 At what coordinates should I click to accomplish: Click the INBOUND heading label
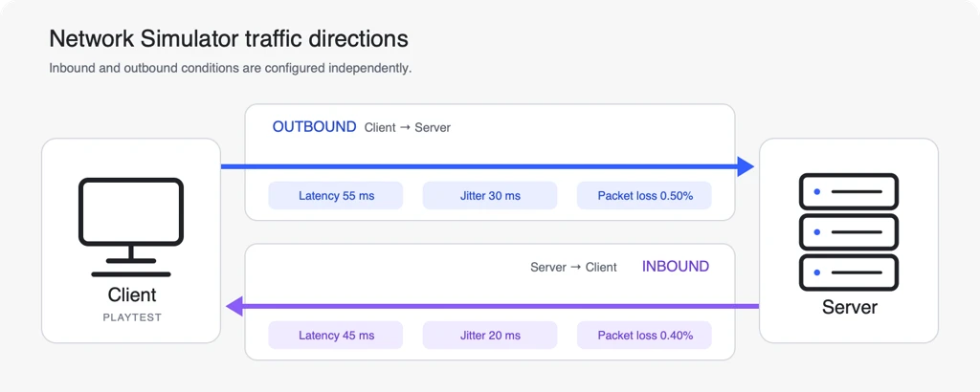coord(676,267)
